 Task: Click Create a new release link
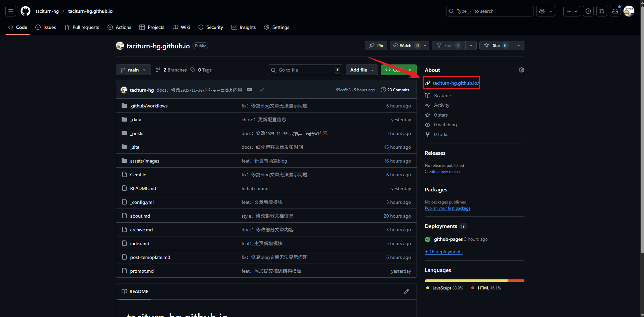(x=443, y=172)
